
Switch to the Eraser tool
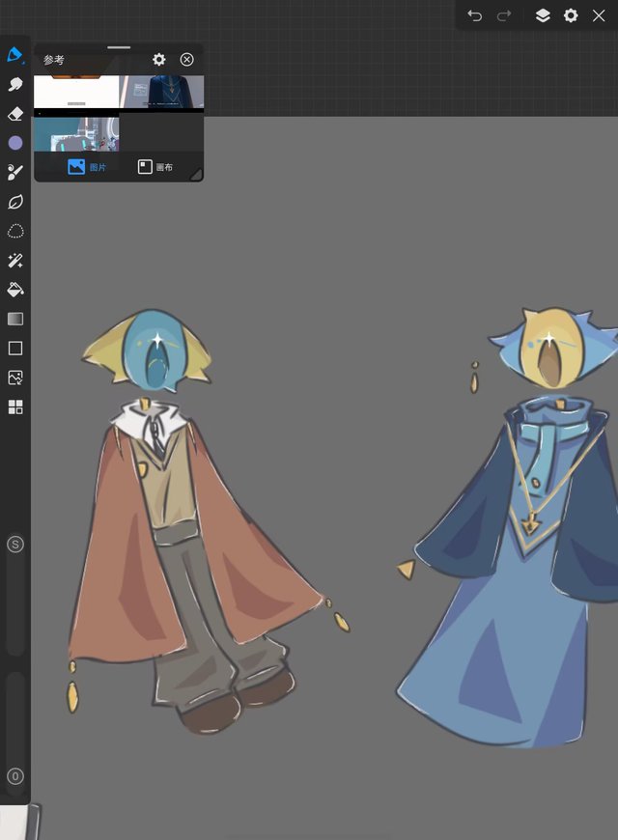pyautogui.click(x=14, y=114)
